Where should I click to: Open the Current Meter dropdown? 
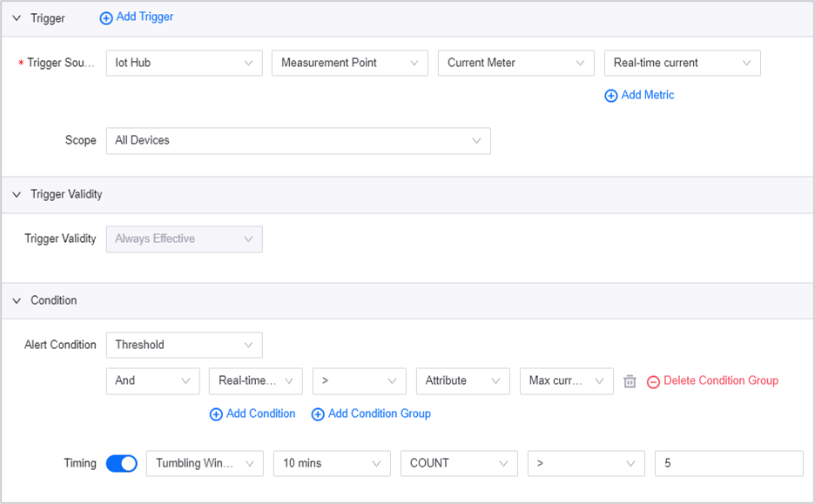515,63
